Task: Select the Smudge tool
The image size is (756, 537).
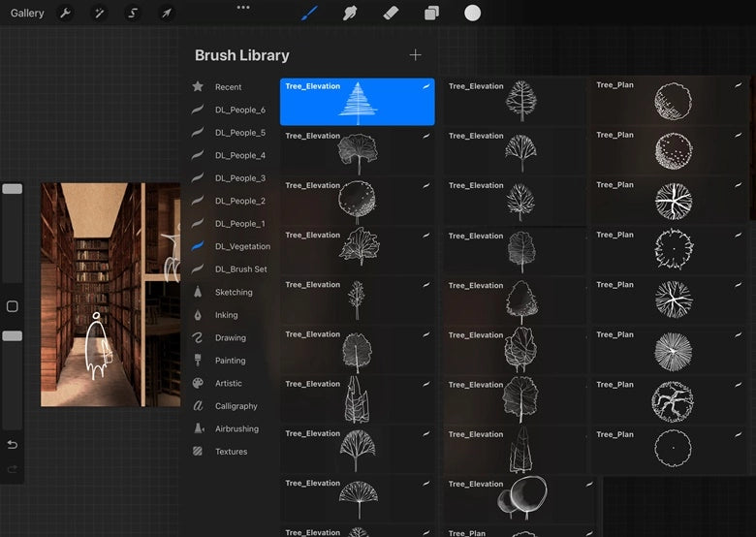Action: point(350,14)
